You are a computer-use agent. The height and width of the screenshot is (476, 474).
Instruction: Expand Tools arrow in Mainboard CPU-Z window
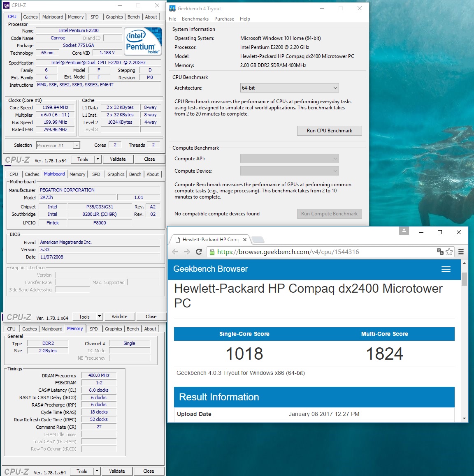tap(99, 317)
